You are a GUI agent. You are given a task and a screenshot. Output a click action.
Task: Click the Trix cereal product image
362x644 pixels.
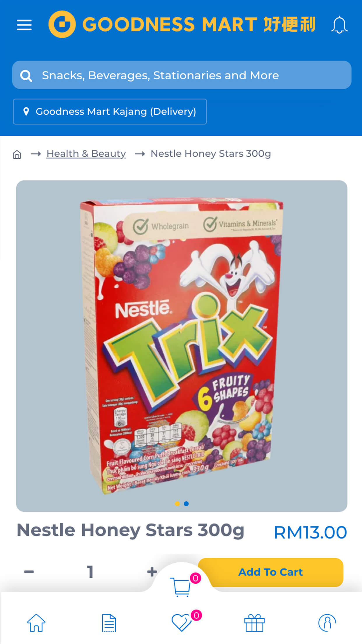[182, 346]
